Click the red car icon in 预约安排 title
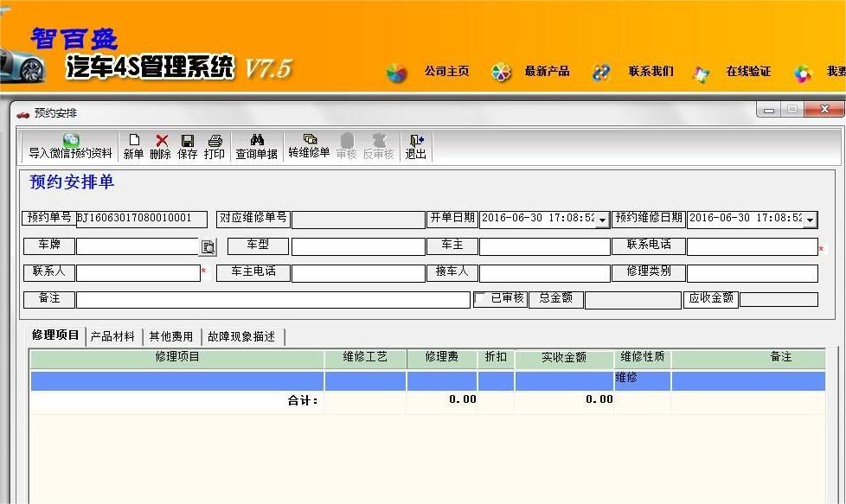The width and height of the screenshot is (846, 504). pos(22,114)
